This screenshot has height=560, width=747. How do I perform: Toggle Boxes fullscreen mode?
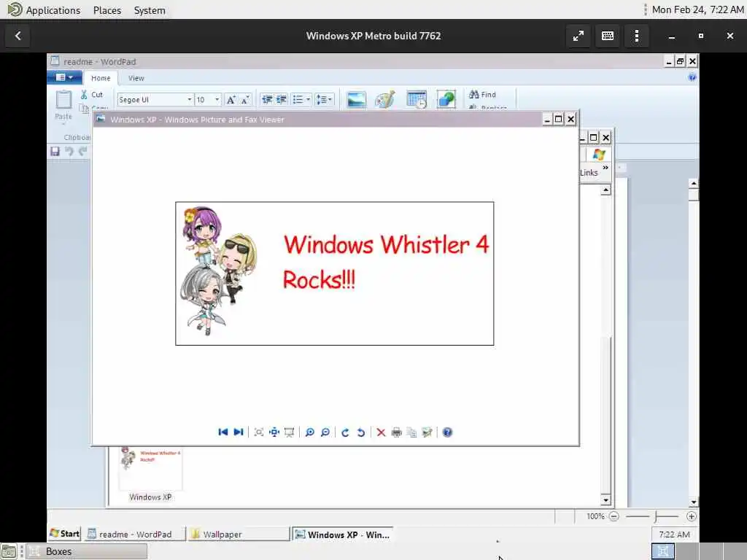pyautogui.click(x=578, y=36)
